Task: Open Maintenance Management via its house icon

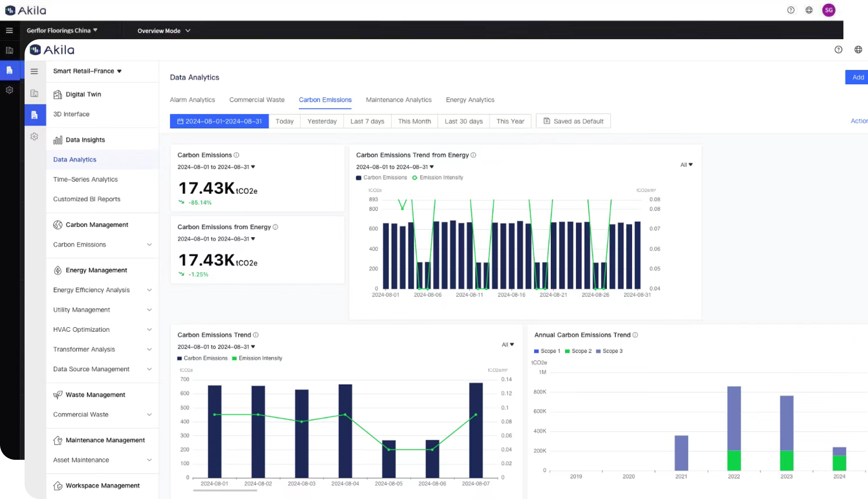Action: (x=58, y=440)
